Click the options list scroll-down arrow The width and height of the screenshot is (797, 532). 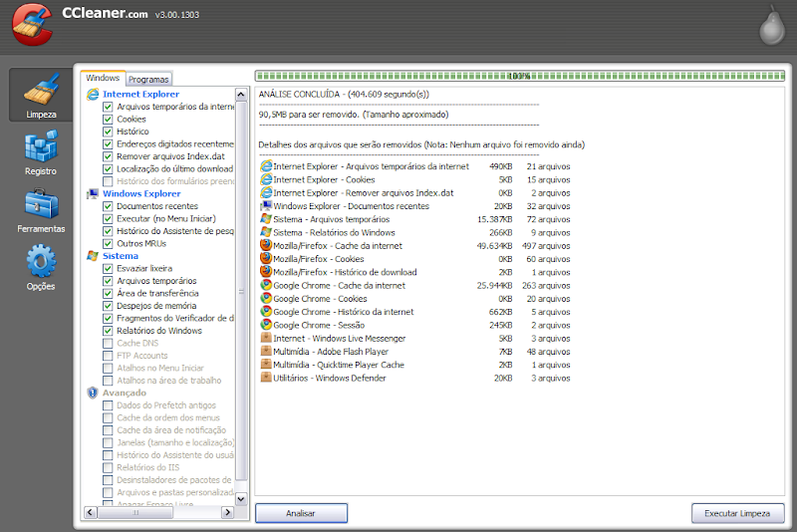point(241,498)
